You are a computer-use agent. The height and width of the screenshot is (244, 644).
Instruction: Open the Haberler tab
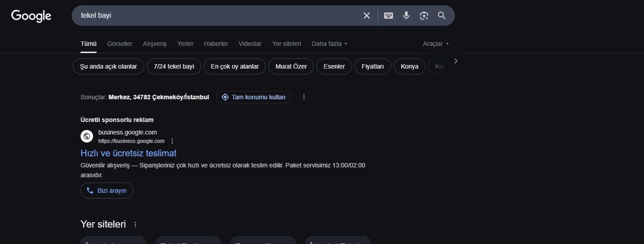click(216, 44)
